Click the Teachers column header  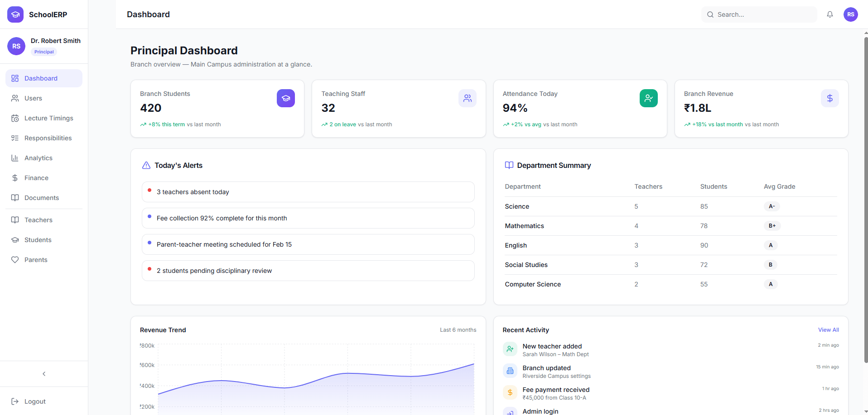(x=648, y=186)
